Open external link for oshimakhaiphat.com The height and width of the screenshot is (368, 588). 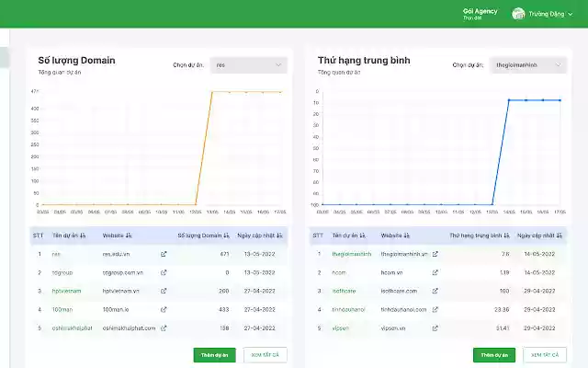[x=164, y=328]
